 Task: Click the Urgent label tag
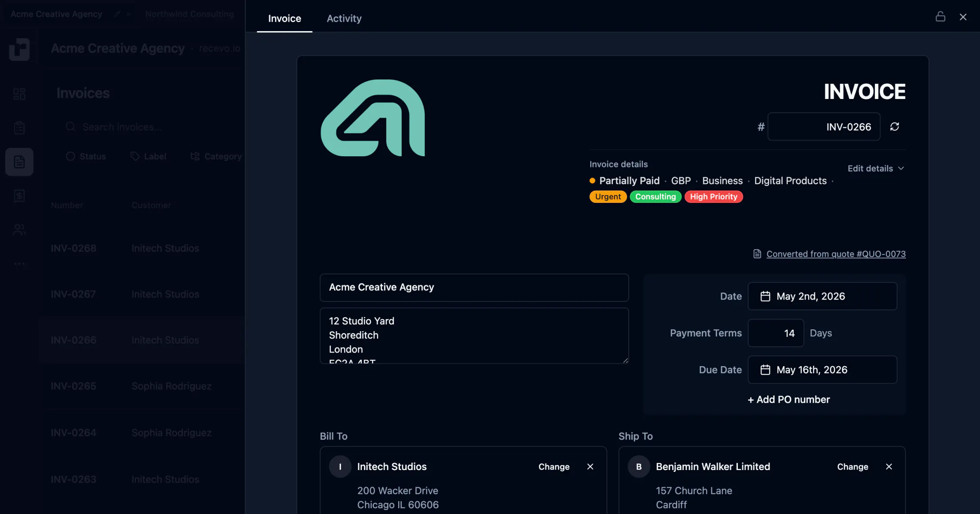tap(608, 197)
